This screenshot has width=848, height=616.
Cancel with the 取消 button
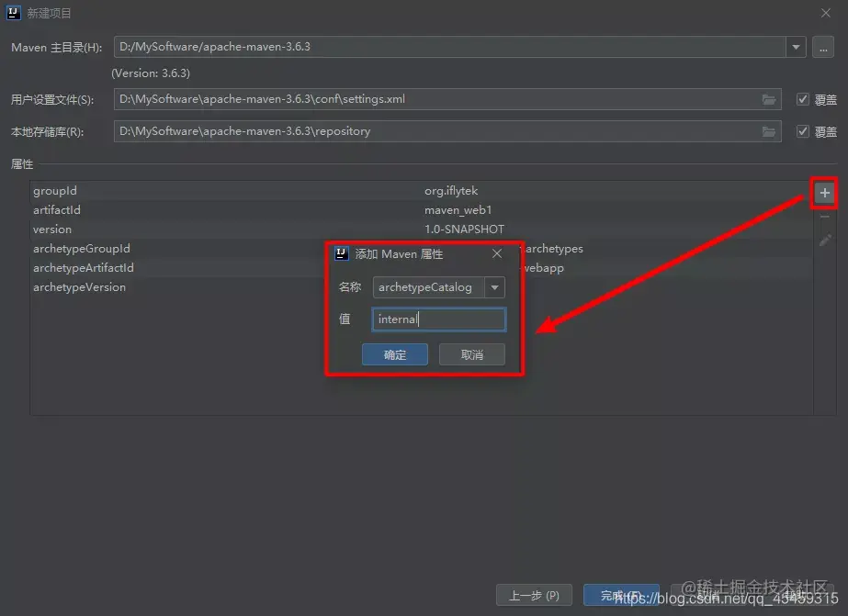[x=471, y=354]
